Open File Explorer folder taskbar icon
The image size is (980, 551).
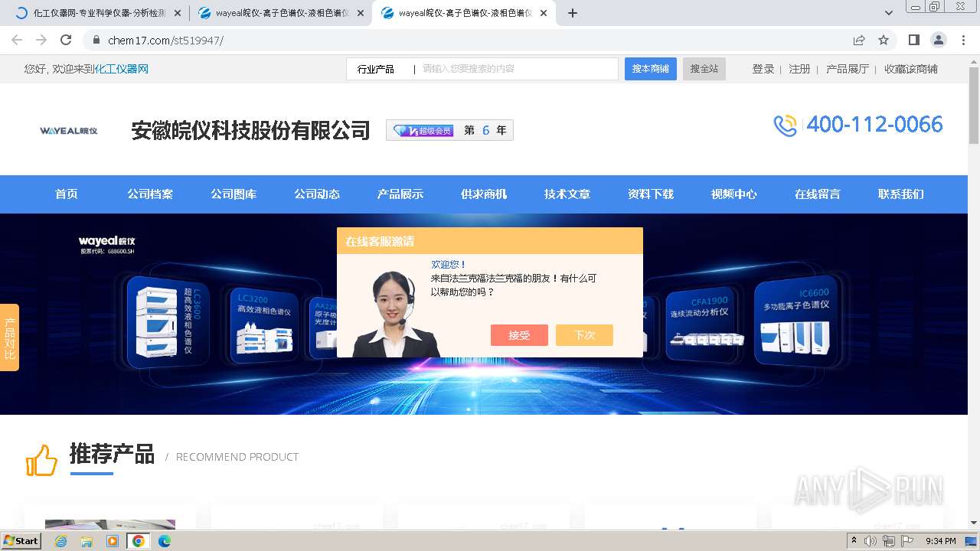pyautogui.click(x=87, y=541)
